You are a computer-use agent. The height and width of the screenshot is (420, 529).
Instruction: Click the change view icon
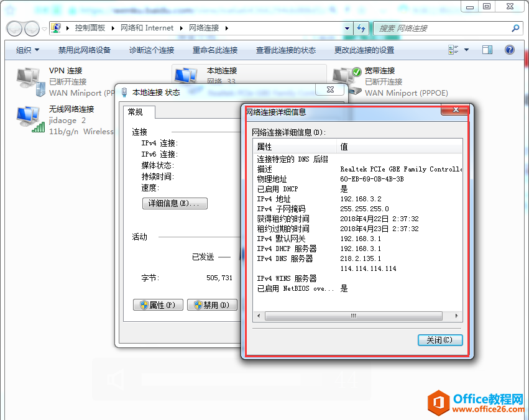click(453, 50)
